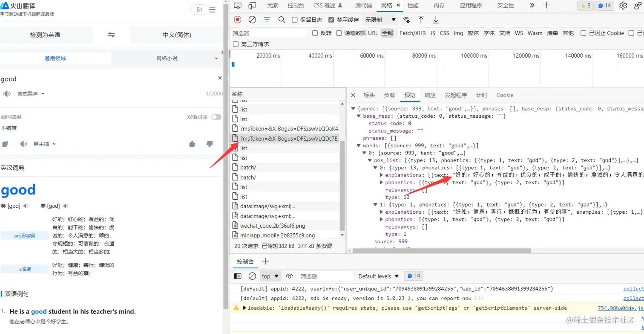The width and height of the screenshot is (644, 334).
Task: Toggle the 双语对照 switch
Action: click(216, 117)
